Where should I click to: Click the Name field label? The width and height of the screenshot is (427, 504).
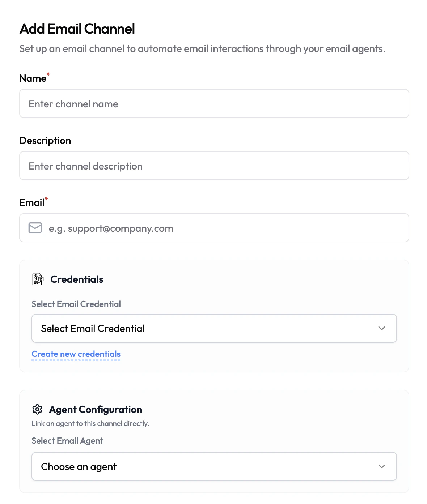click(33, 78)
